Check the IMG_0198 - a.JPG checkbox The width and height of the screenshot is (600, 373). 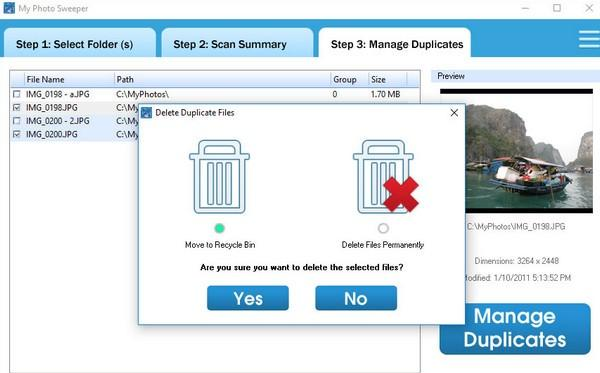[x=16, y=94]
